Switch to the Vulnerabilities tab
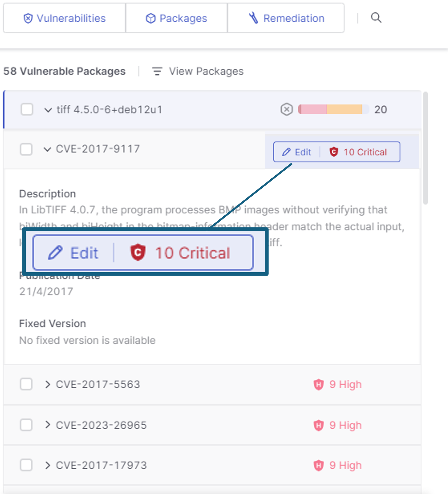 [64, 18]
